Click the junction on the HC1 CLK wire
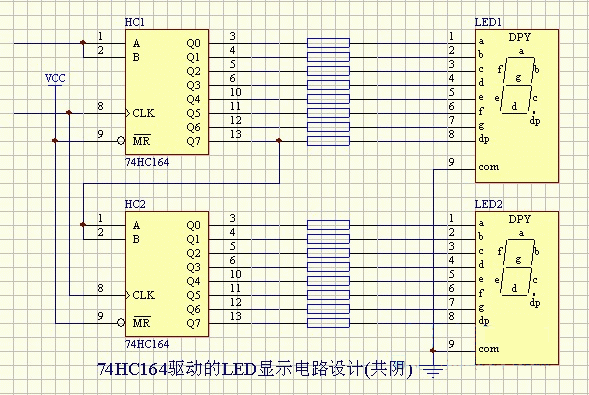The height and width of the screenshot is (395, 589). point(69,112)
